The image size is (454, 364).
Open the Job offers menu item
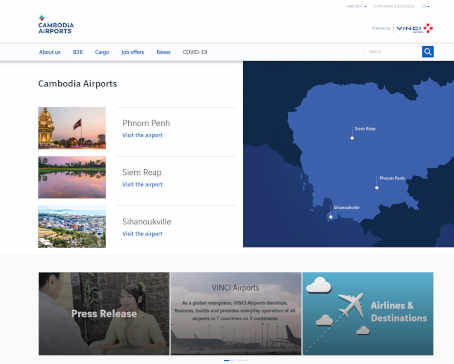pyautogui.click(x=133, y=52)
